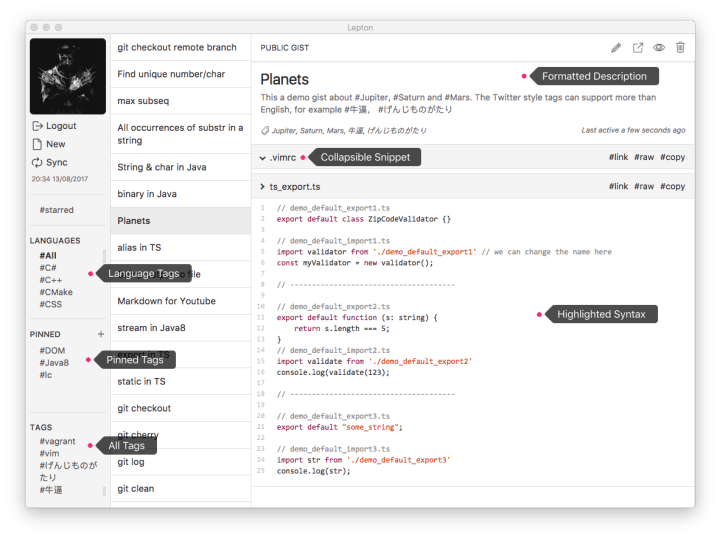Select pinned tag #lc
This screenshot has height=538, width=720.
click(x=46, y=375)
